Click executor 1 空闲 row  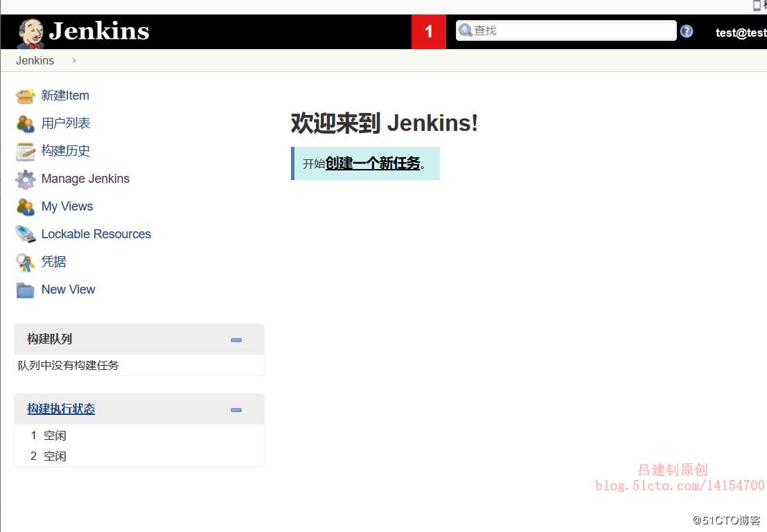coord(139,435)
